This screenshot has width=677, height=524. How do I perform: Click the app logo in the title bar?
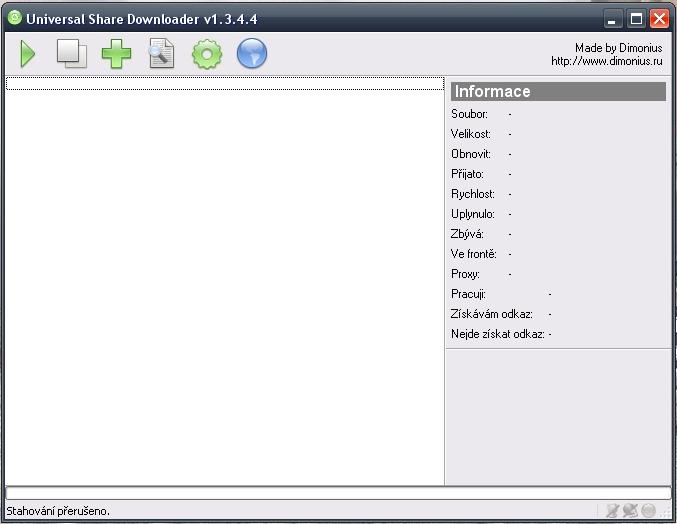(14, 18)
